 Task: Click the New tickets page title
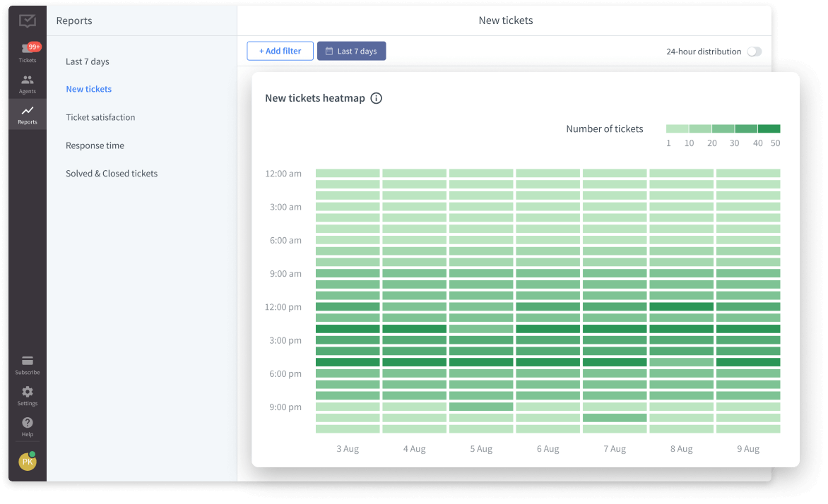coord(506,20)
